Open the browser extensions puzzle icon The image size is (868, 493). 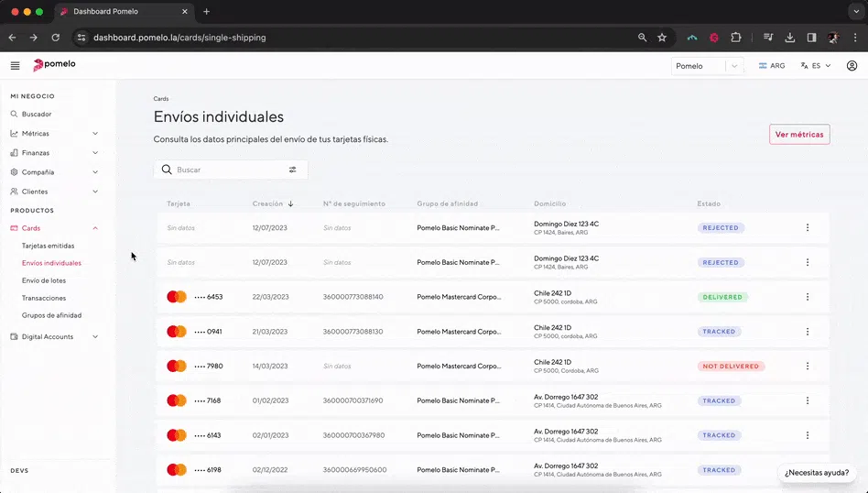735,38
